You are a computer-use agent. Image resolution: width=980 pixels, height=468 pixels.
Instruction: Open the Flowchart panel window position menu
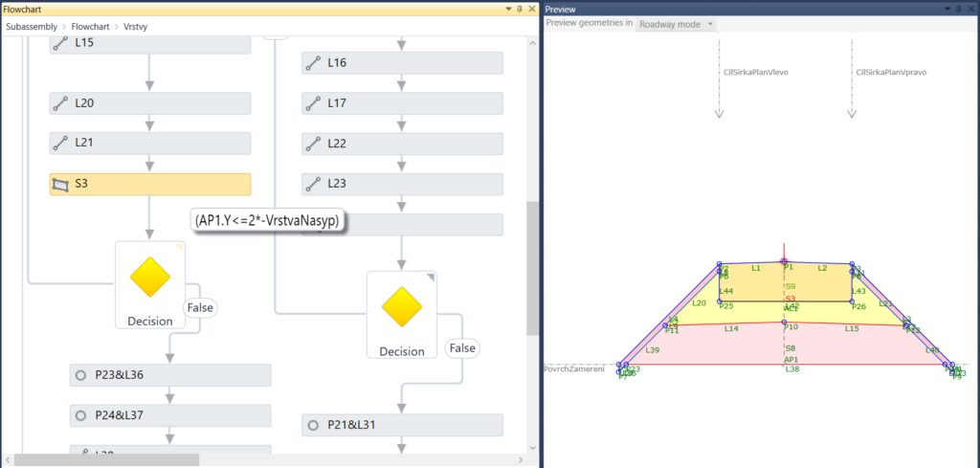tap(509, 9)
